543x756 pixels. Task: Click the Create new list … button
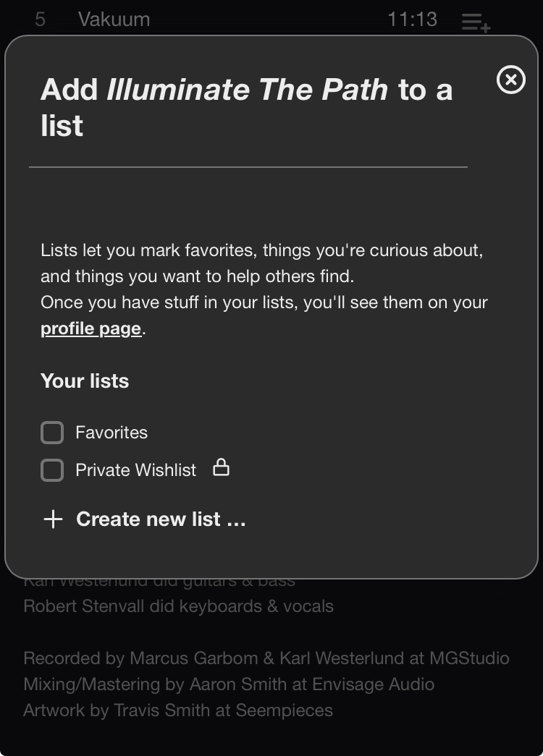click(161, 519)
